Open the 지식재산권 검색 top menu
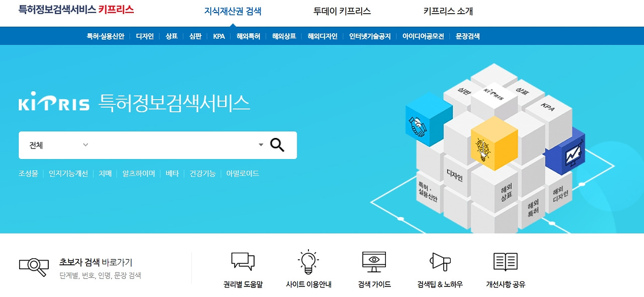This screenshot has height=297, width=644. (233, 11)
